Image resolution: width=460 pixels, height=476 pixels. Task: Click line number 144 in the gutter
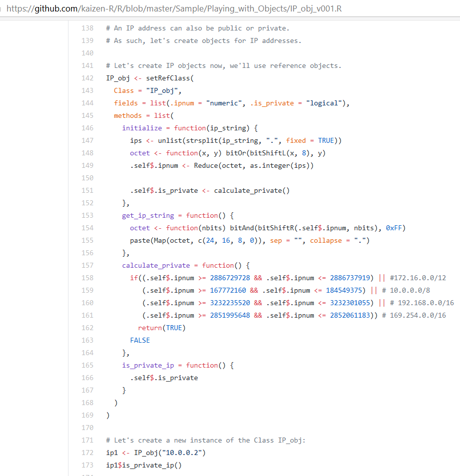87,103
